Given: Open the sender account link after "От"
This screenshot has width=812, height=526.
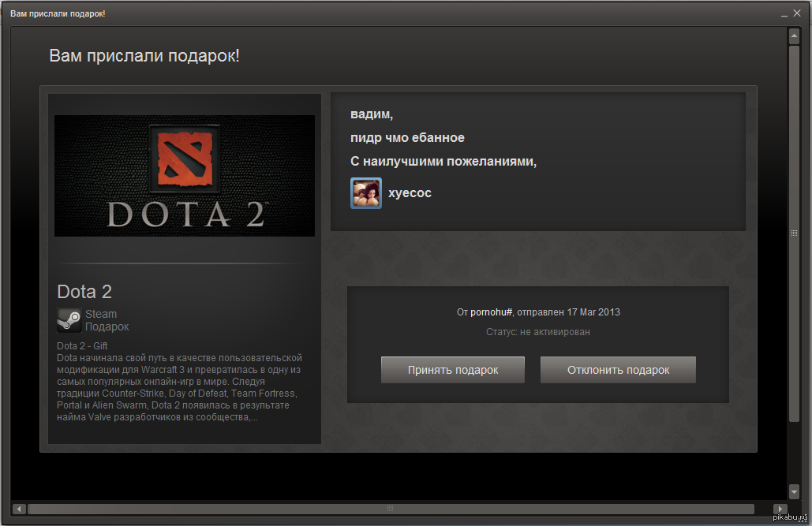Looking at the screenshot, I should click(492, 312).
